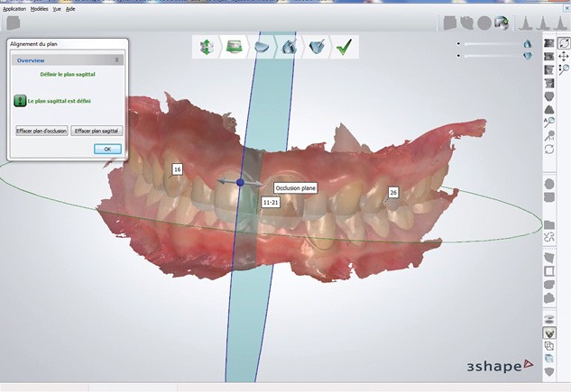
Task: Open the Application menu
Action: click(14, 8)
